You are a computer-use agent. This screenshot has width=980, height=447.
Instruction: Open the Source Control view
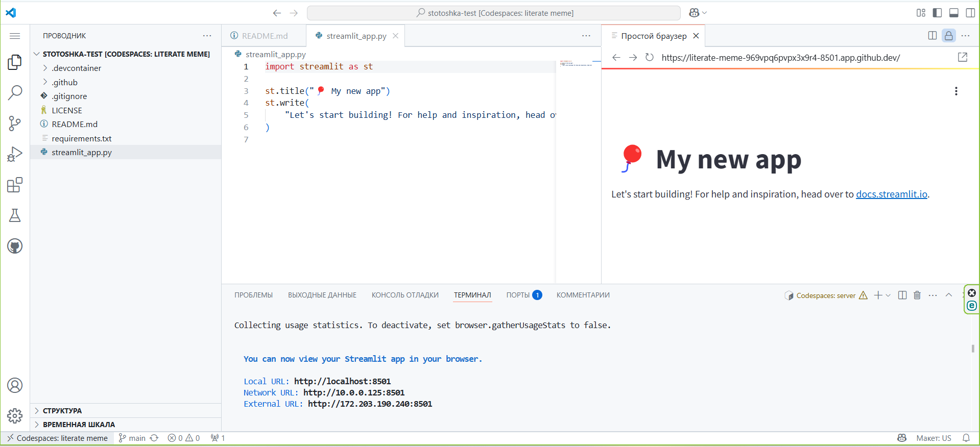15,123
